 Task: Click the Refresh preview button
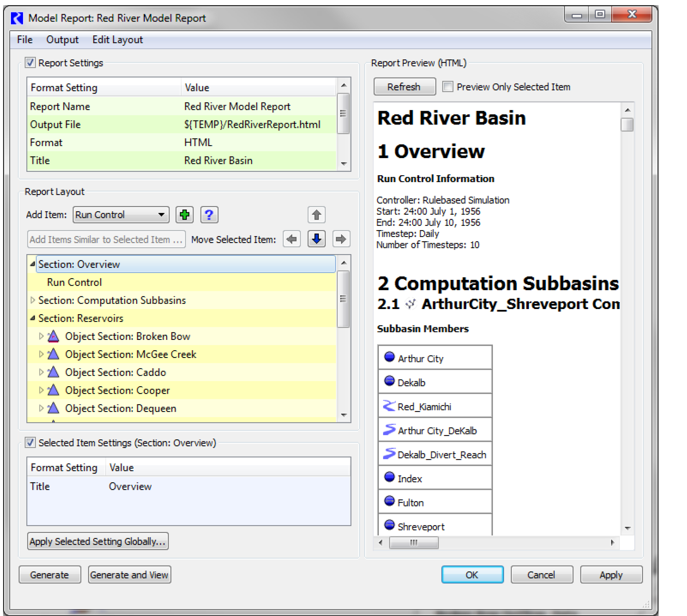[x=404, y=87]
